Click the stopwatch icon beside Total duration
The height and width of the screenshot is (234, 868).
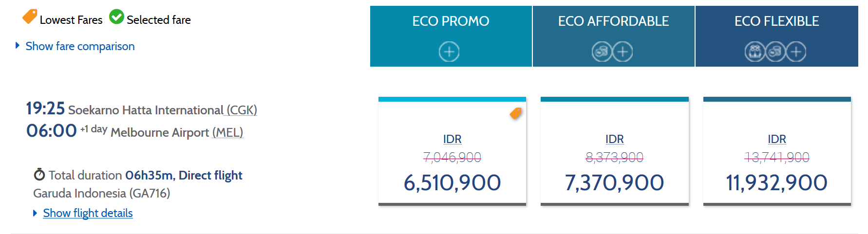pos(39,174)
